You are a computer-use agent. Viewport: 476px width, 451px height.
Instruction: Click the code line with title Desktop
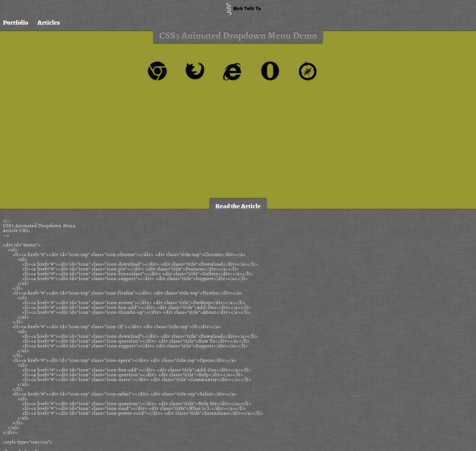(x=134, y=303)
